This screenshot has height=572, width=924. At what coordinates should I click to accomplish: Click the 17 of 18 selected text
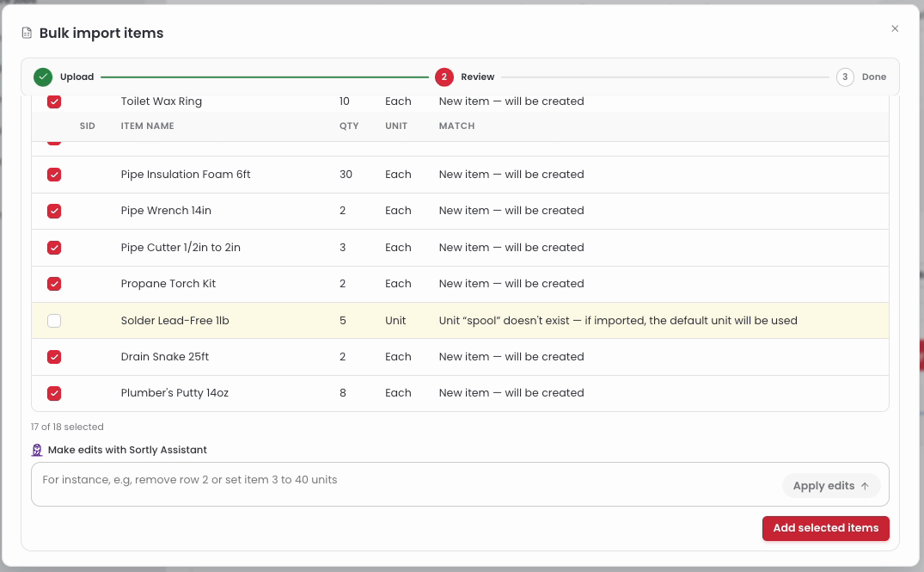click(x=67, y=427)
